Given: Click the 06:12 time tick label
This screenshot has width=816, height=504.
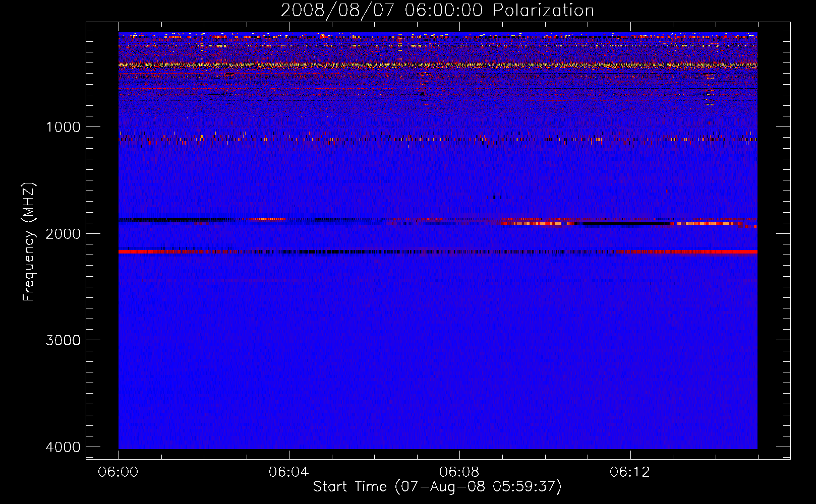Looking at the screenshot, I should coord(630,472).
